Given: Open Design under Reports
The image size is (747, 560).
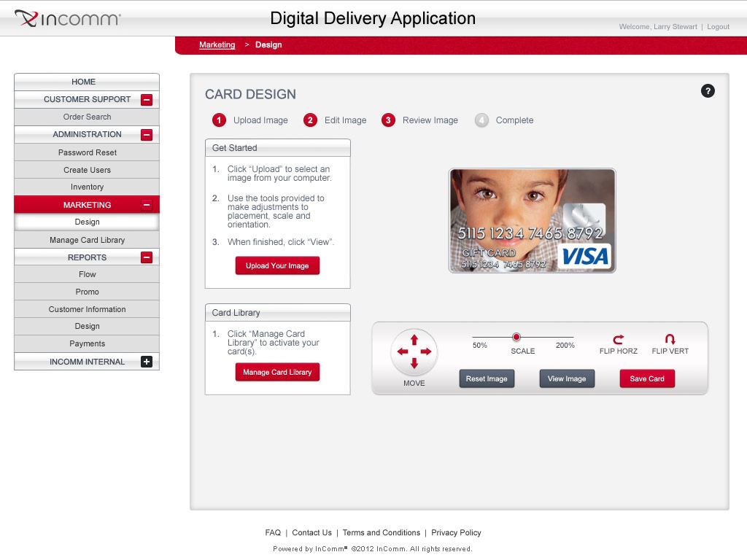Looking at the screenshot, I should pos(87,326).
